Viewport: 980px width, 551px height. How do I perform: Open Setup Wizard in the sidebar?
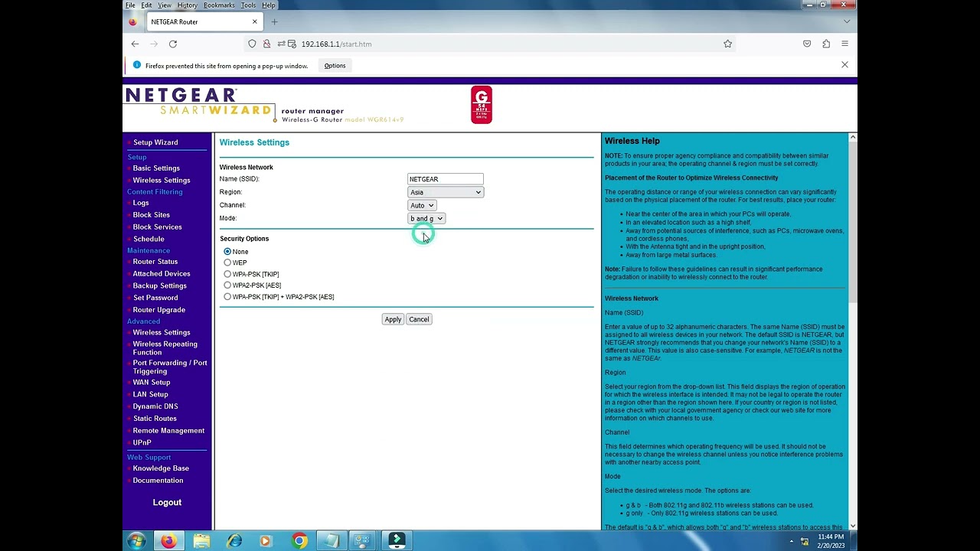pos(155,142)
